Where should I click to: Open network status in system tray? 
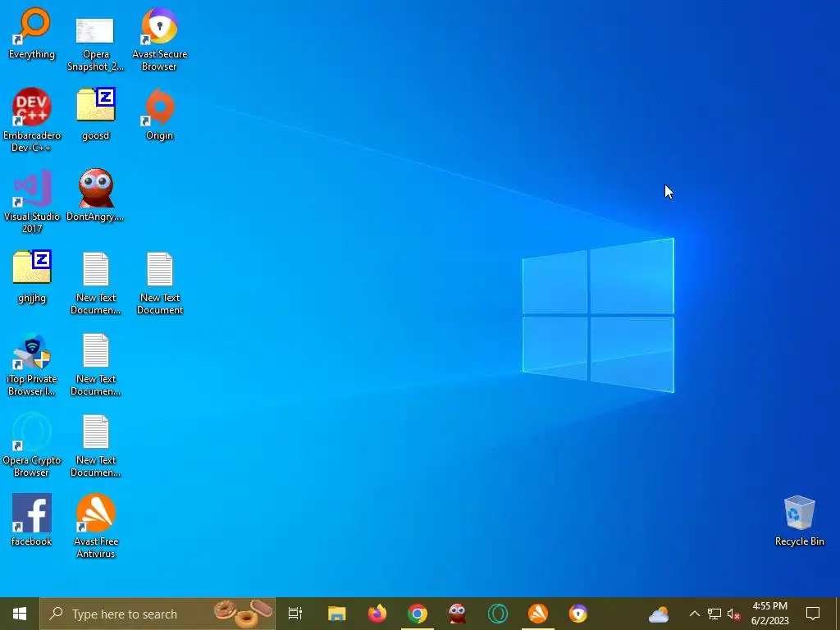714,614
